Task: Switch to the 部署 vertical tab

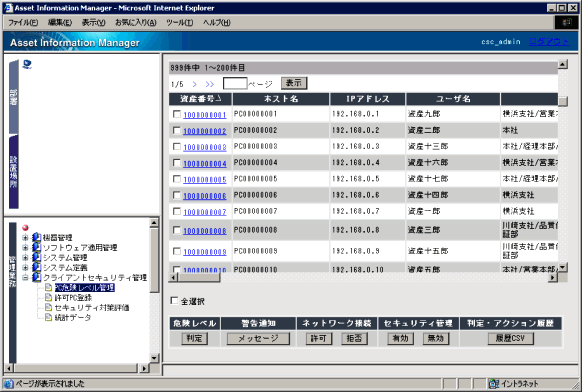Action: click(x=14, y=97)
